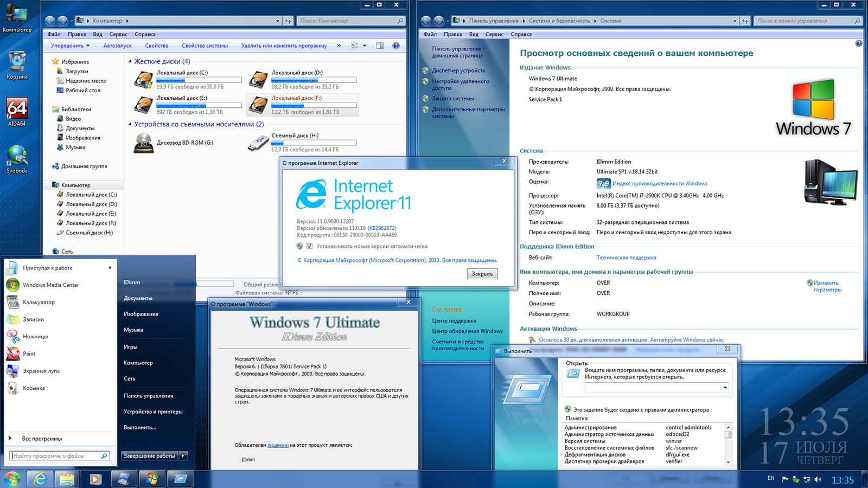The height and width of the screenshot is (488, 868).
Task: Select Локальный диск (D:) drive icon
Action: click(x=258, y=80)
